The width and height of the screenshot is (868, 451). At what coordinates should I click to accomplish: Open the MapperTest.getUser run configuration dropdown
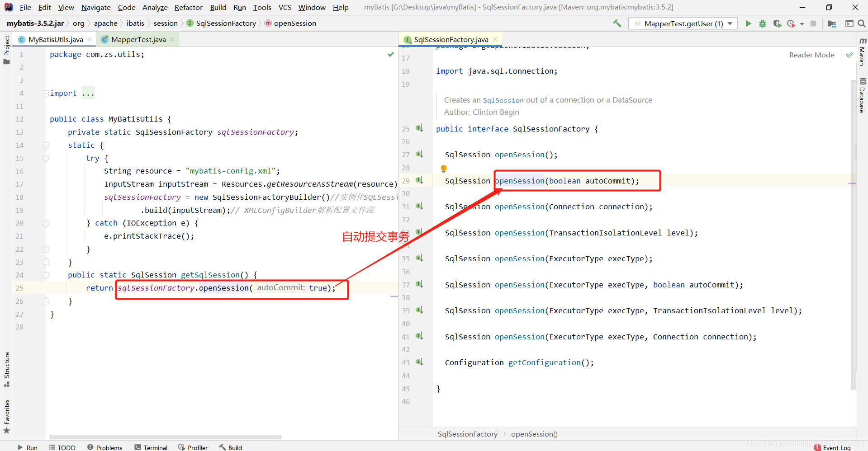pyautogui.click(x=683, y=23)
